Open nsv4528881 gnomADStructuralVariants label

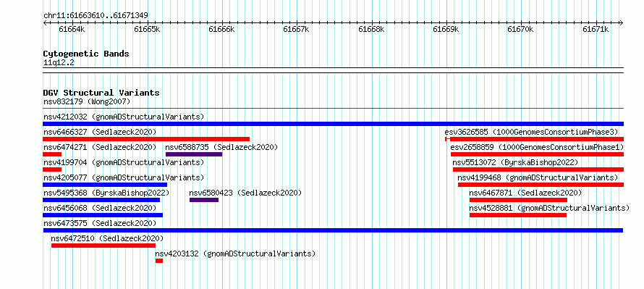point(549,208)
